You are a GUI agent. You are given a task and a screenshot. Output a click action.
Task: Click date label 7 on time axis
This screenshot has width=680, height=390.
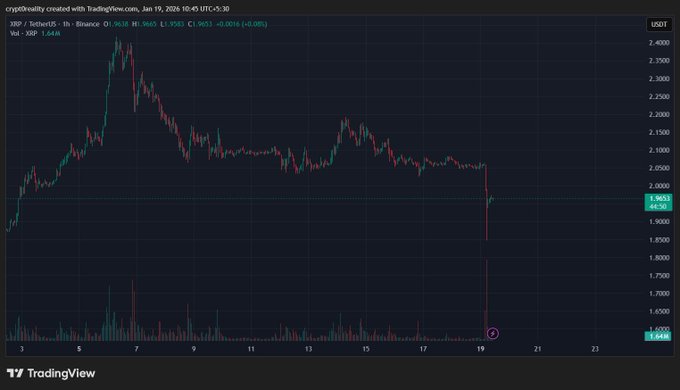tap(136, 349)
